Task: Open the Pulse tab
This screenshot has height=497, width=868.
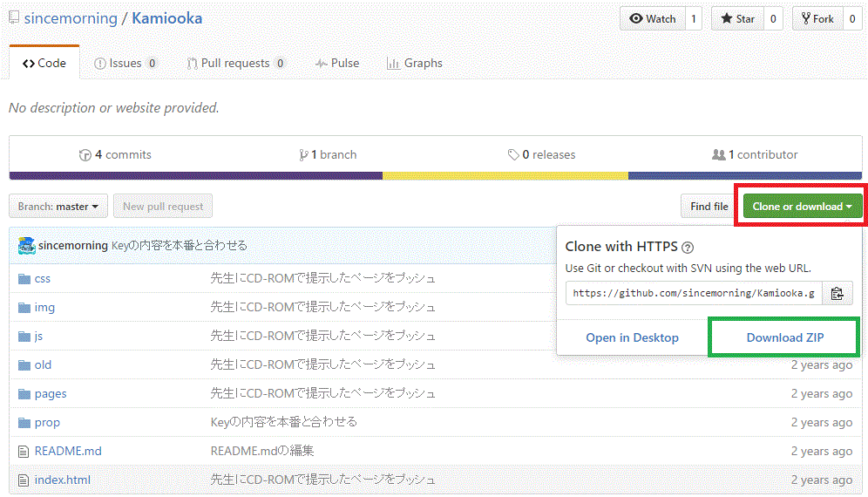Action: [337, 63]
